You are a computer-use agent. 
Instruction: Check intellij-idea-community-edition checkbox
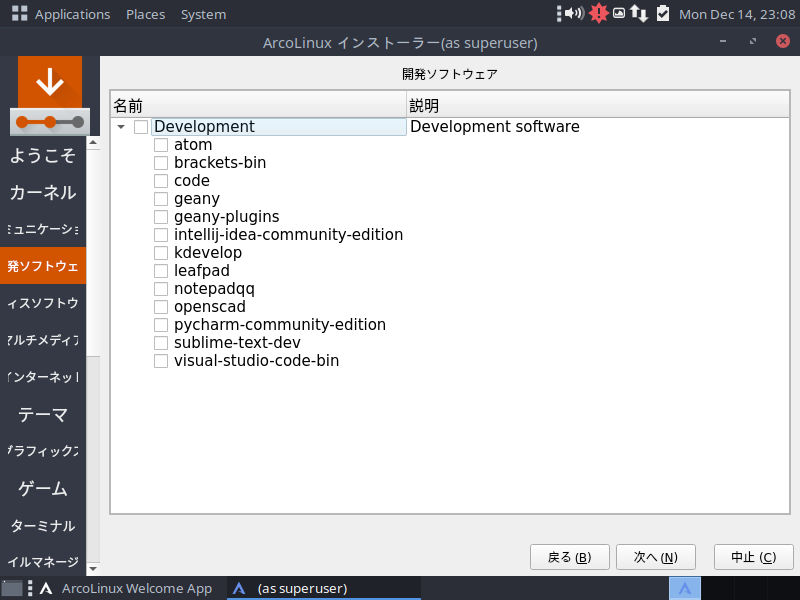(161, 235)
